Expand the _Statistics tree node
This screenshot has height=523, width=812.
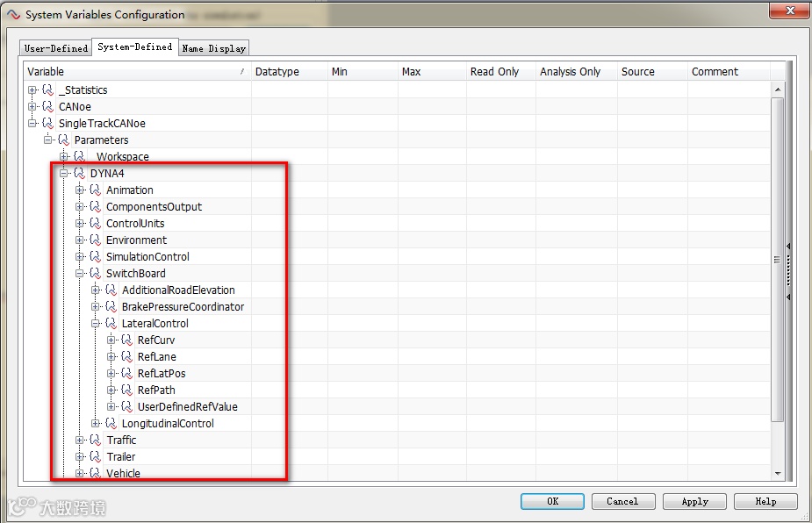[32, 90]
